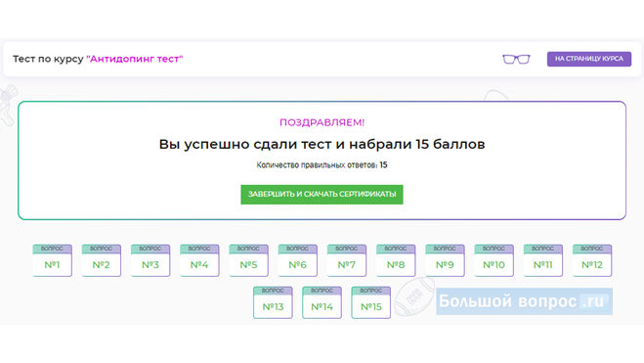Open question №14 card
The width and height of the screenshot is (644, 363).
coord(322,302)
